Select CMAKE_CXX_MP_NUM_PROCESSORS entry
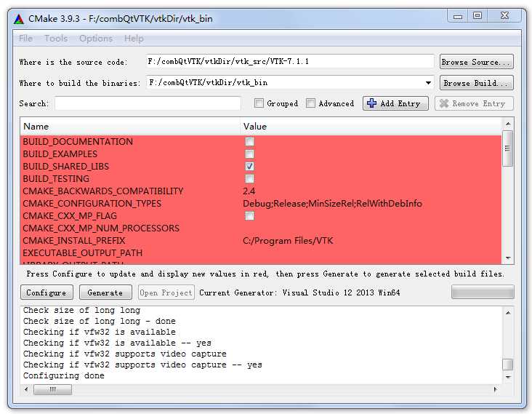The image size is (532, 414). [x=101, y=228]
